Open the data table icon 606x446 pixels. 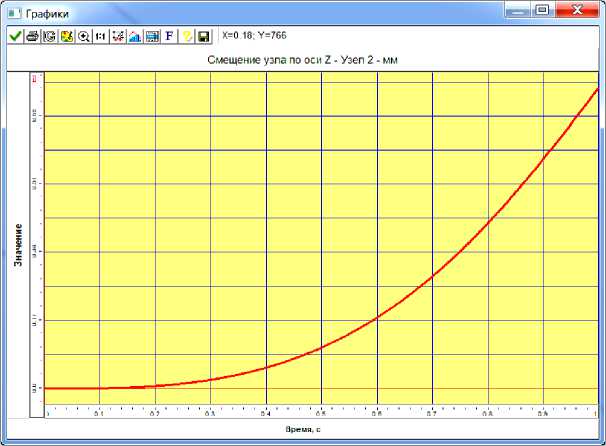tap(151, 36)
